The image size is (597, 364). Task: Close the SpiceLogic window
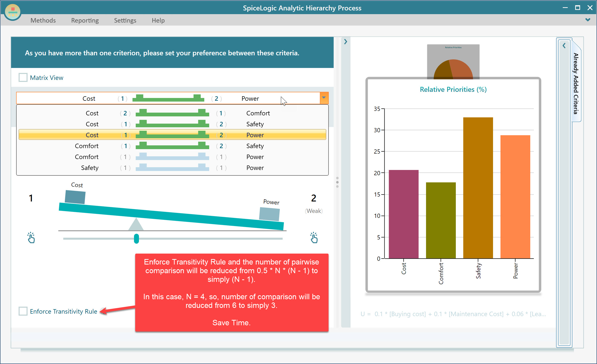click(590, 8)
